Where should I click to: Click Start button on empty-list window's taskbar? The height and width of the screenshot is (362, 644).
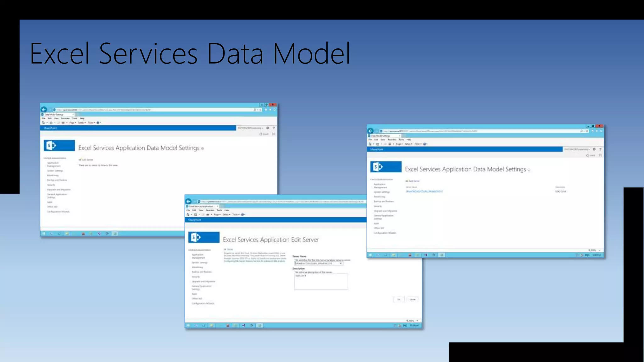coord(44,233)
